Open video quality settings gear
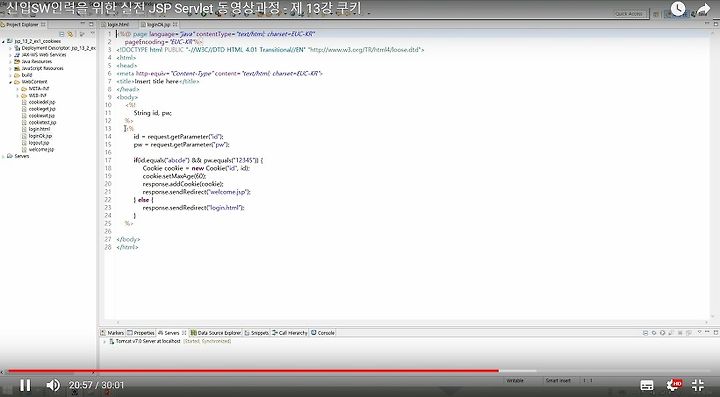Image resolution: width=720 pixels, height=397 pixels. (x=673, y=385)
